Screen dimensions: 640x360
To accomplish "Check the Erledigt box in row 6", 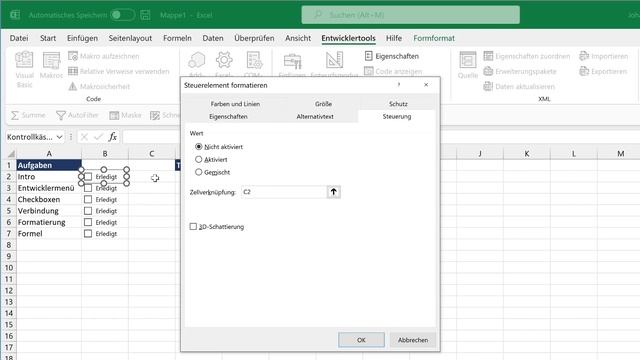I will 88,222.
